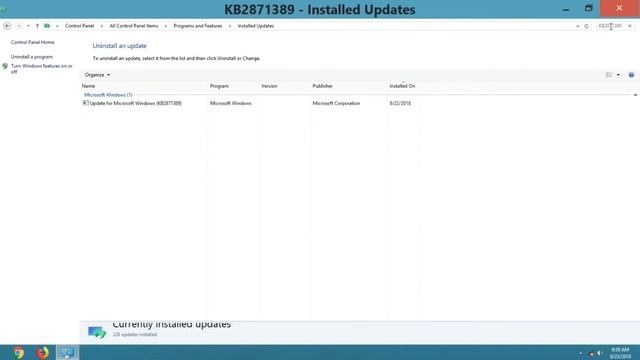Click the Microsoft Windows program cell

pos(231,103)
